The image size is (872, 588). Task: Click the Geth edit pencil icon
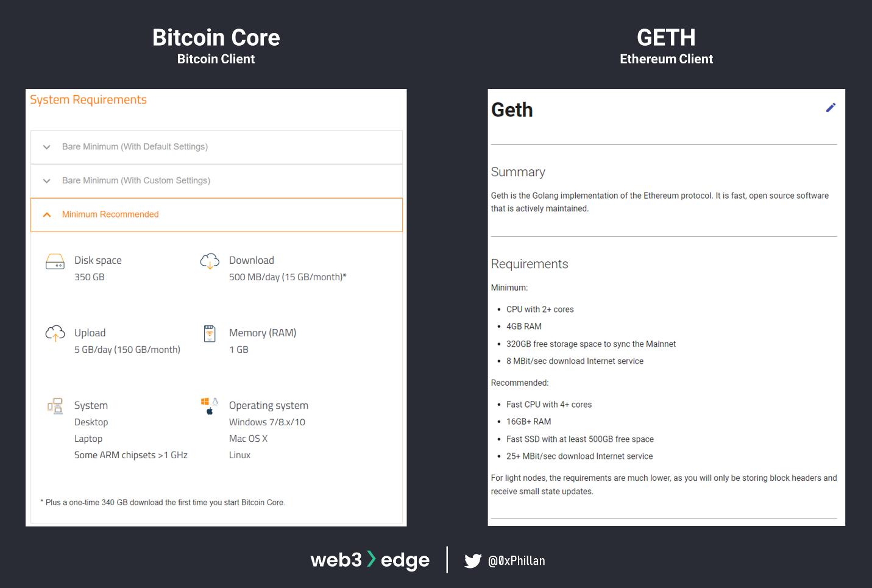pyautogui.click(x=831, y=108)
